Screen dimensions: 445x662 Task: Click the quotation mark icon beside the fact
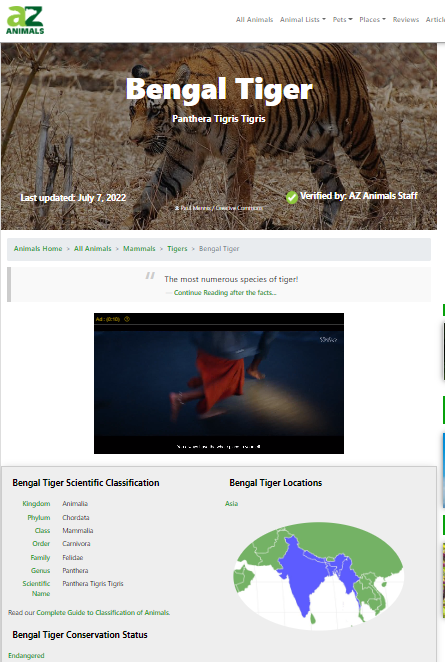point(150,276)
